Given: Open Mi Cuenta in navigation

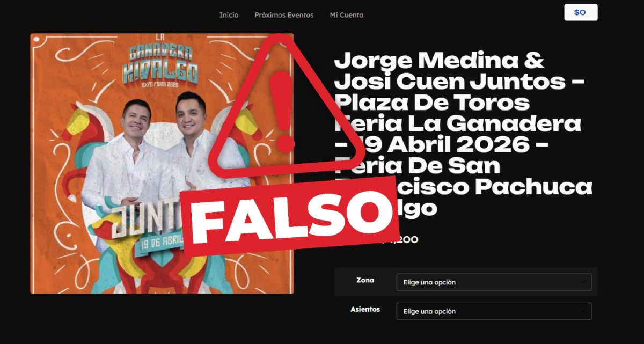Looking at the screenshot, I should pyautogui.click(x=346, y=15).
